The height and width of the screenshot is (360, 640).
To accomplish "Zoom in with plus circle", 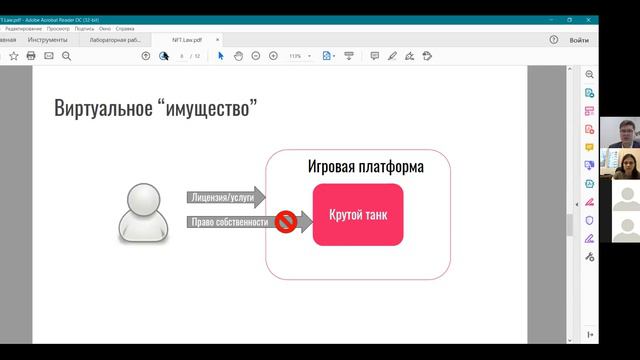I will (x=273, y=56).
